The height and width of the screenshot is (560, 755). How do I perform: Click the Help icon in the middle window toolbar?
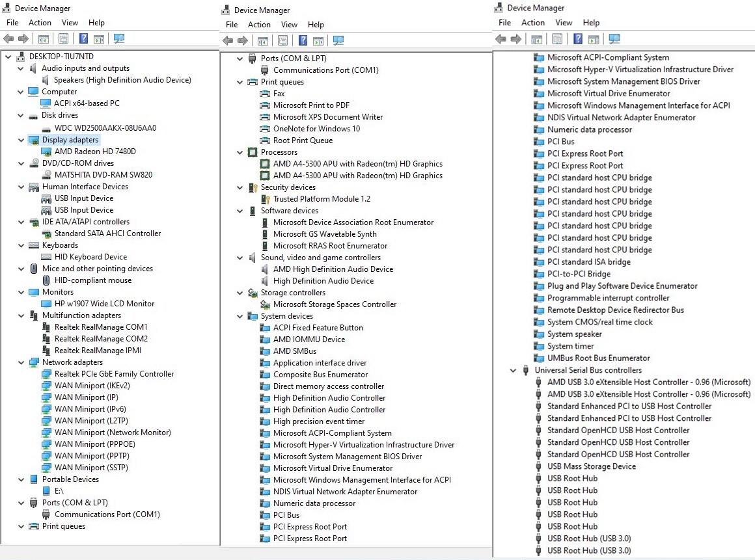point(303,41)
